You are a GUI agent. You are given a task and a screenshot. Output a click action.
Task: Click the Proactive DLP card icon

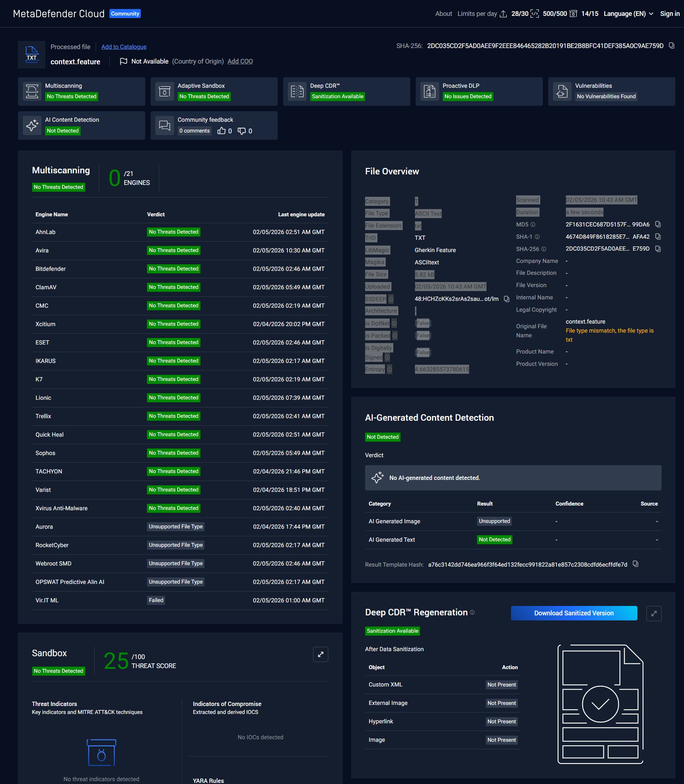click(x=429, y=92)
